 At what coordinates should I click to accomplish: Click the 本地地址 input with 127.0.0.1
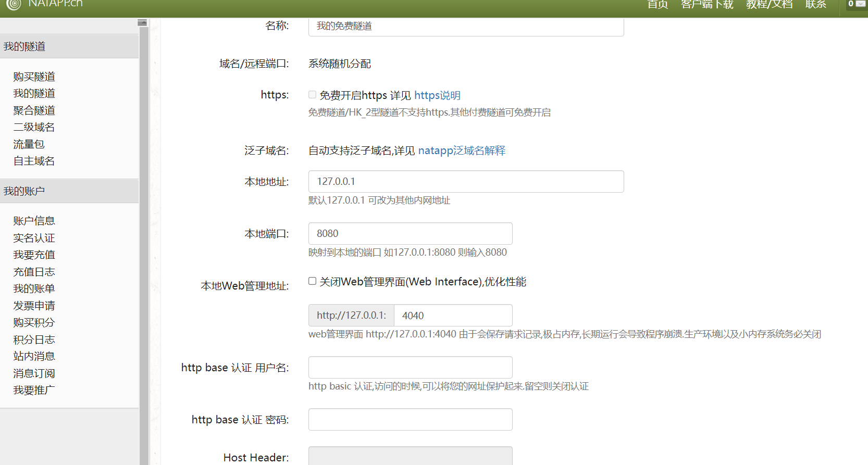(x=466, y=181)
